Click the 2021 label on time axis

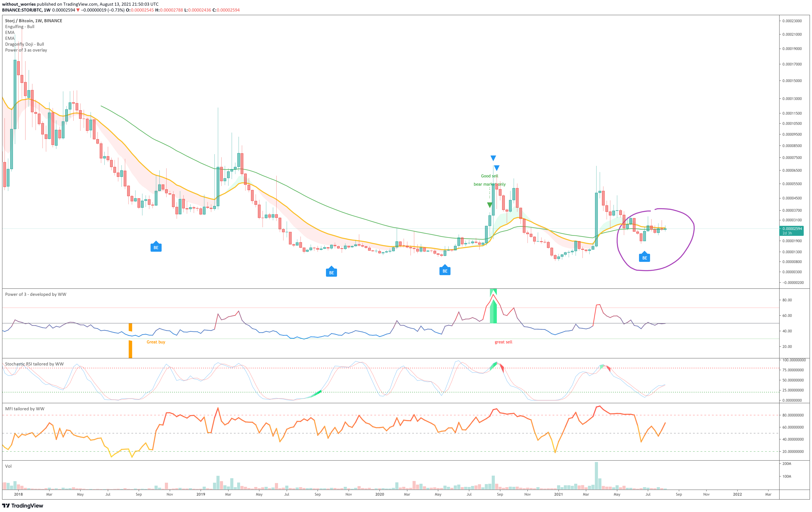(x=558, y=494)
